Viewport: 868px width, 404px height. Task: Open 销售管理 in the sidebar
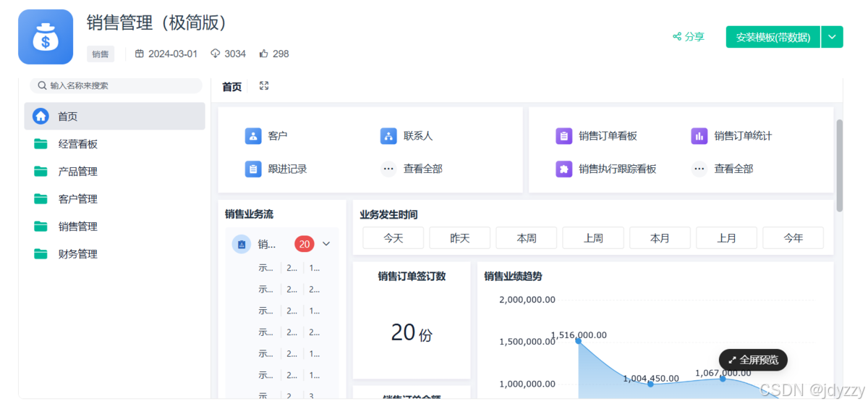114,226
